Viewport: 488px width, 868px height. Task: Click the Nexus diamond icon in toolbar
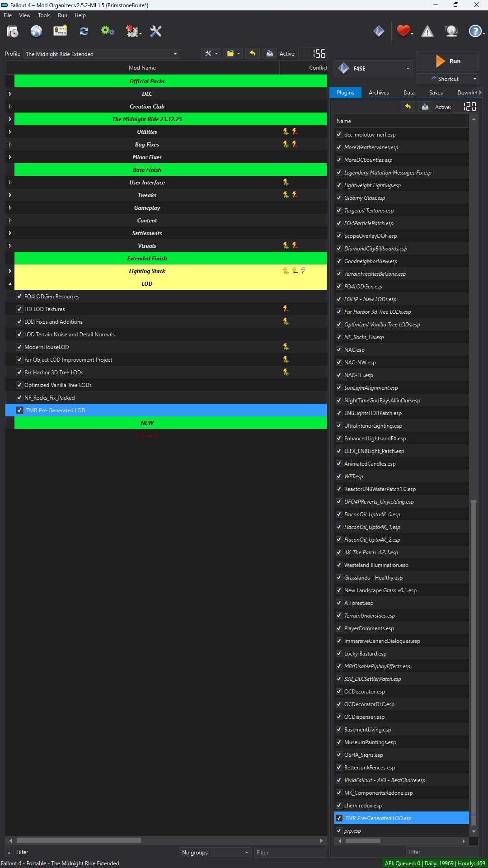(x=379, y=31)
